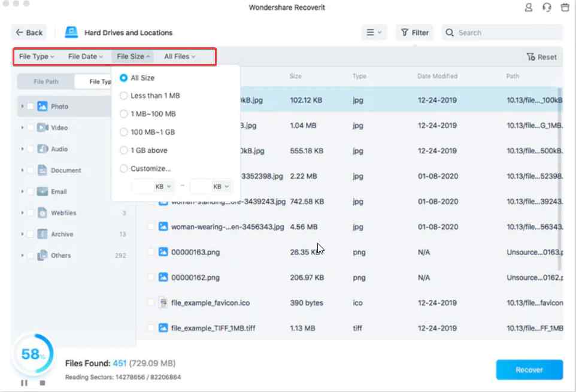This screenshot has height=392, width=576.
Task: Click the Webfiles category icon
Action: [x=43, y=213]
